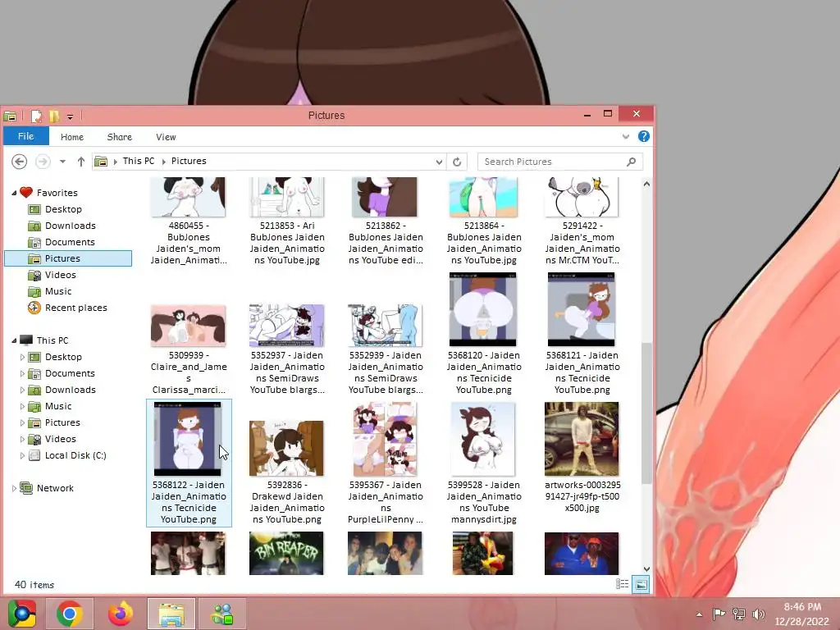The width and height of the screenshot is (840, 630).
Task: Click the 40 items status bar text
Action: point(34,584)
